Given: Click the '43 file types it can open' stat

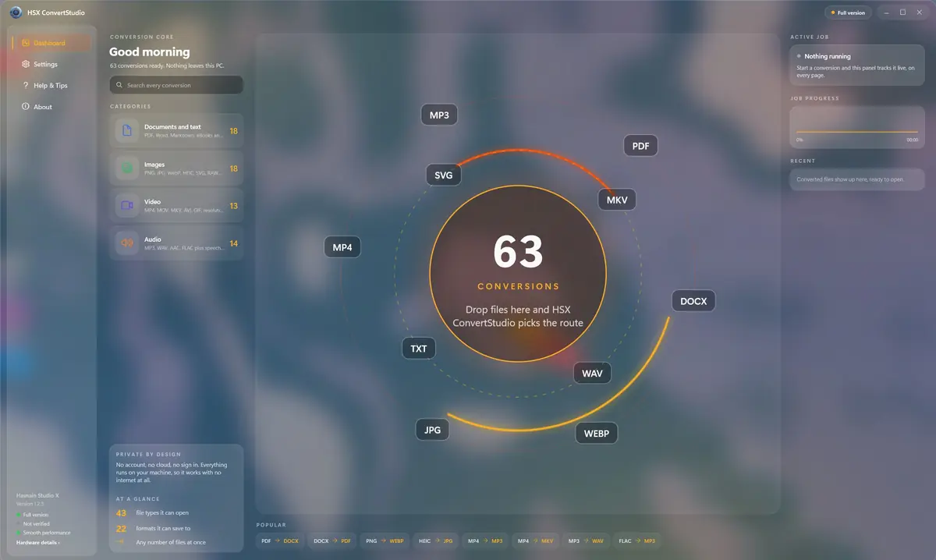Looking at the screenshot, I should pos(152,513).
